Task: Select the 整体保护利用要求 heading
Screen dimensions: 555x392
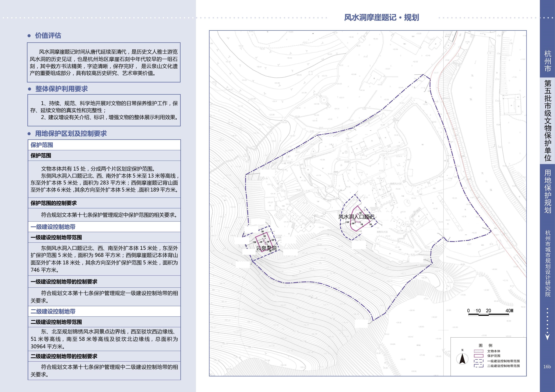Action: pos(62,89)
